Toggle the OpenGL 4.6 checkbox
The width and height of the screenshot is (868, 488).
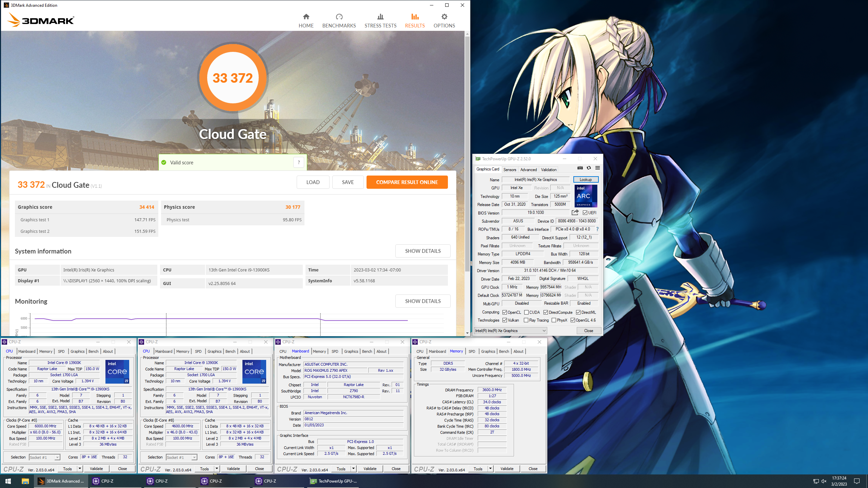coord(573,320)
